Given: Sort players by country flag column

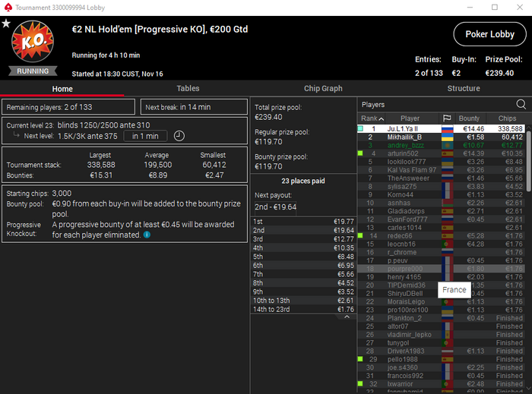Looking at the screenshot, I should tap(447, 118).
